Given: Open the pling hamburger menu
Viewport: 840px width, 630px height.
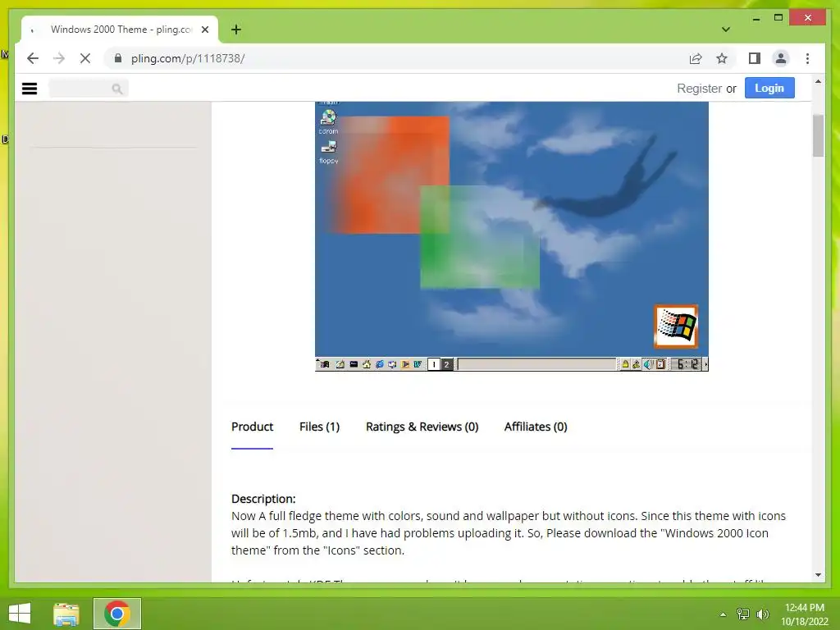Looking at the screenshot, I should (30, 89).
